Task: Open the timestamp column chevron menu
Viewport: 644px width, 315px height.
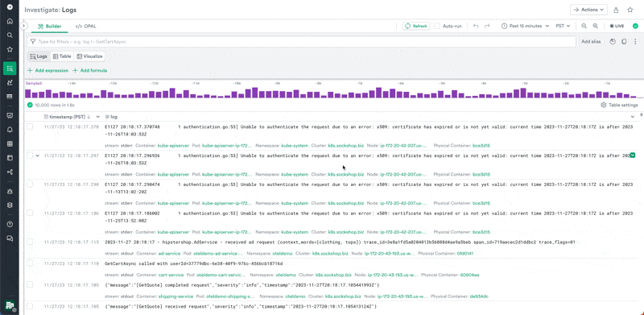Action: coord(97,117)
